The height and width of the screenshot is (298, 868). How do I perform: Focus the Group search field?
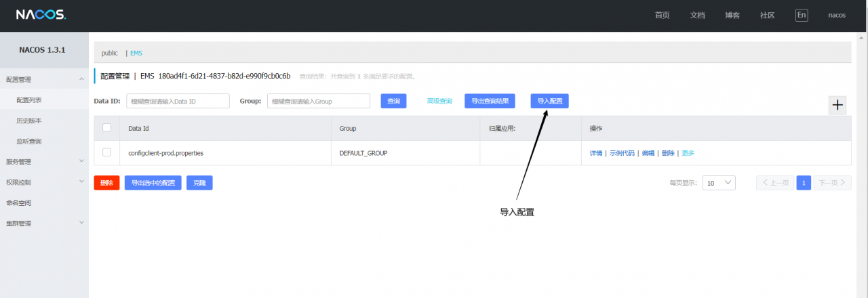click(319, 101)
